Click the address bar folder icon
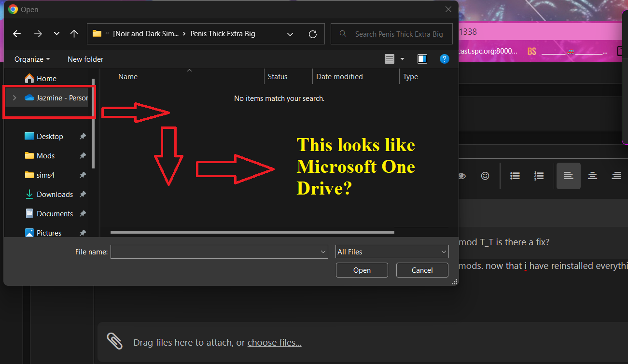The image size is (628, 364). pyautogui.click(x=97, y=34)
